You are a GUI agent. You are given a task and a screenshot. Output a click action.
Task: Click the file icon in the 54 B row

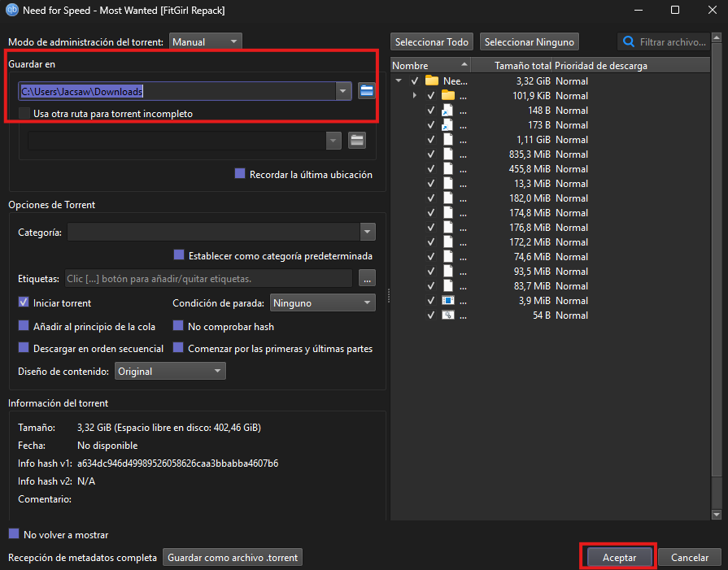click(x=448, y=315)
